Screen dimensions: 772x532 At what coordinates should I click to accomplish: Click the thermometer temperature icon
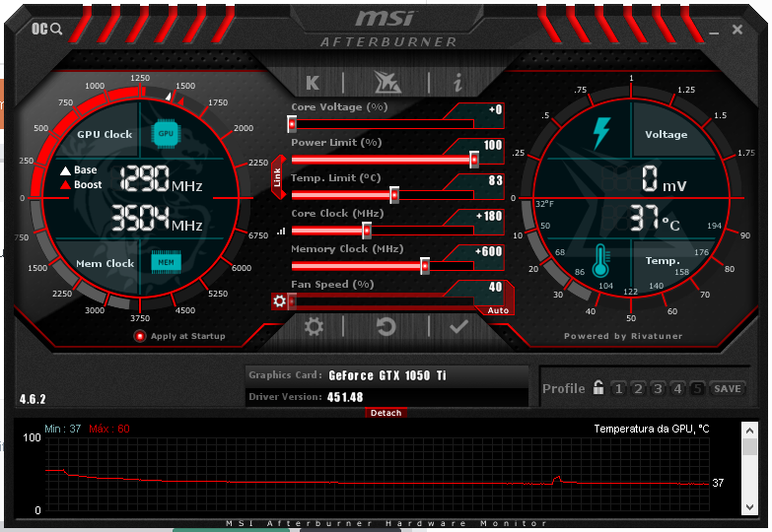coord(600,260)
